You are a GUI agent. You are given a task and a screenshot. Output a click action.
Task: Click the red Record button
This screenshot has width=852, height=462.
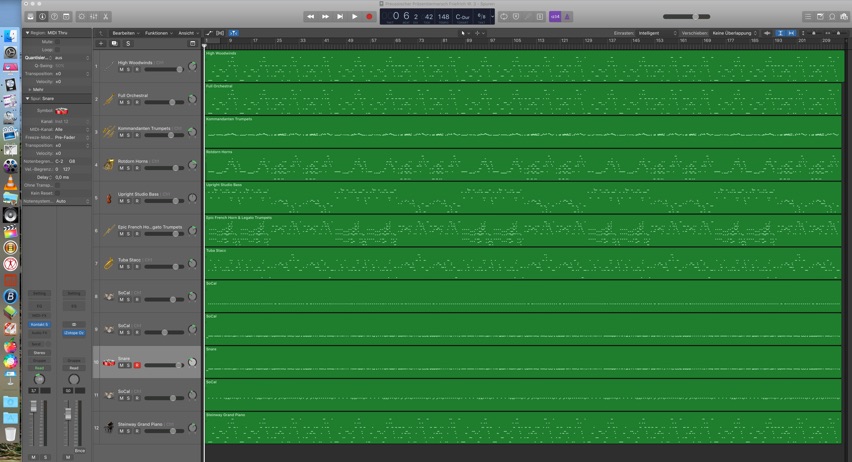click(369, 16)
